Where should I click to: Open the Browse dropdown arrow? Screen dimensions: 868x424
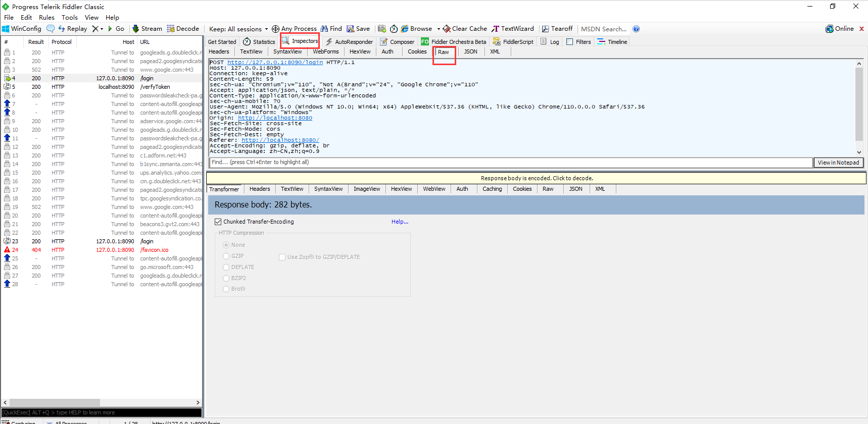coord(439,29)
